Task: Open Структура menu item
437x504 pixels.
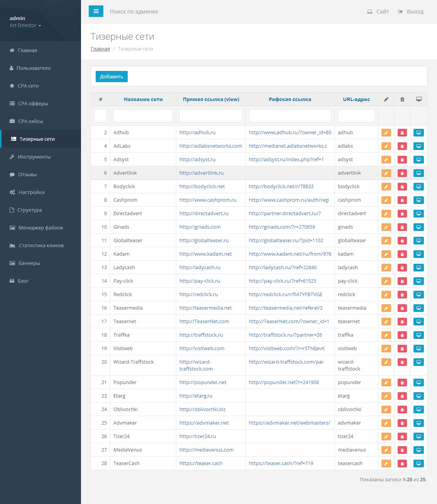Action: pyautogui.click(x=40, y=210)
